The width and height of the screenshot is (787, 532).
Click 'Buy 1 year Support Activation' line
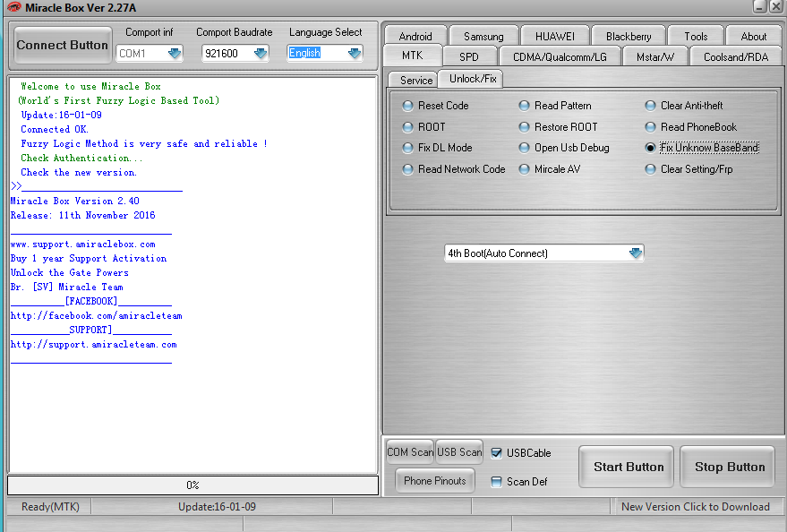89,259
